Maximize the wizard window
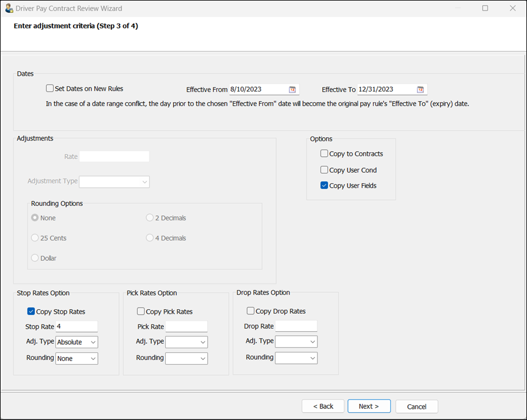The image size is (527, 420). click(485, 9)
